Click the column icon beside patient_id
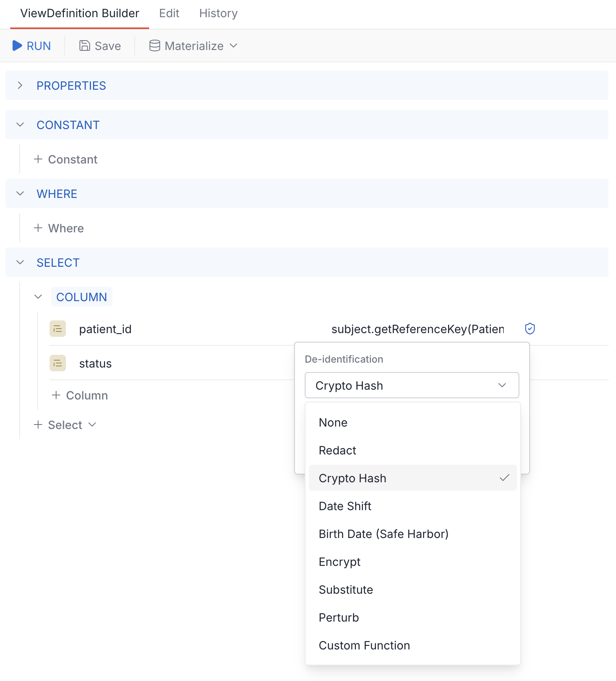Screen dimensions: 616x681 tap(57, 329)
